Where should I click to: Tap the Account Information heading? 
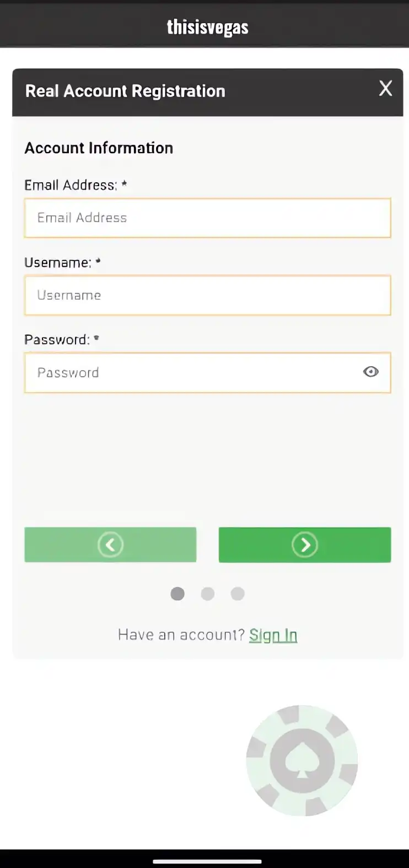[99, 148]
